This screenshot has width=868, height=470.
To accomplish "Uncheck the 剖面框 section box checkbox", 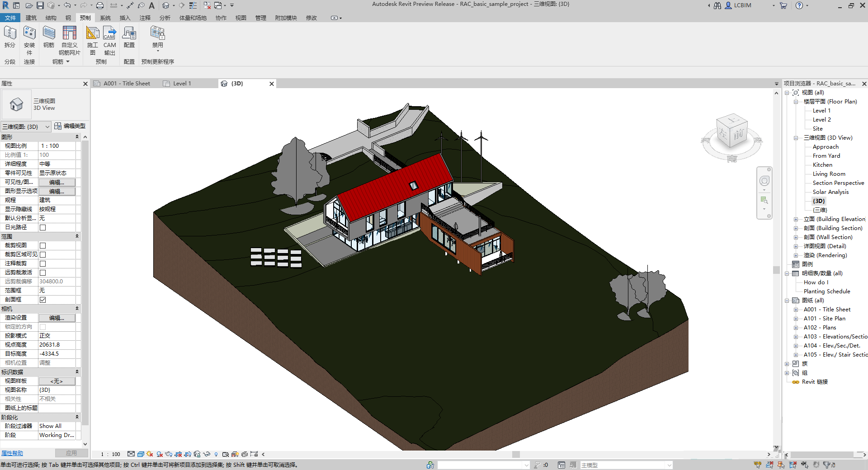I will [42, 300].
